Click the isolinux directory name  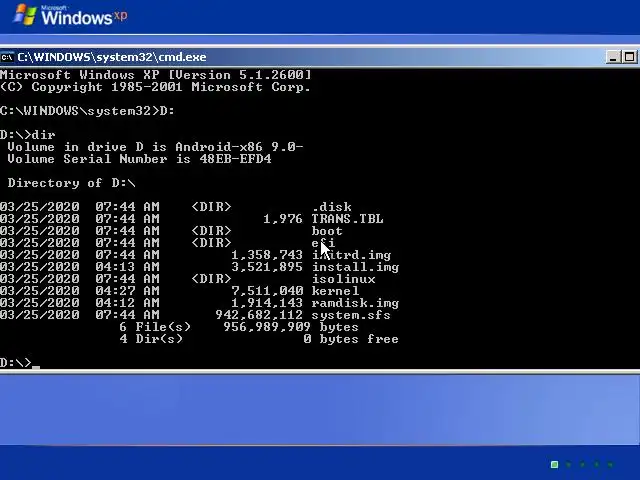(x=343, y=279)
